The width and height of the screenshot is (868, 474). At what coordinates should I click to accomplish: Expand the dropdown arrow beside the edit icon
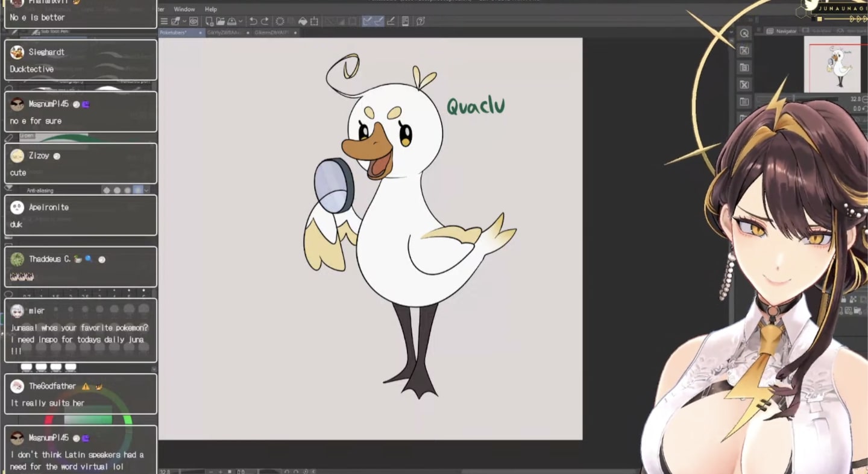tap(184, 21)
